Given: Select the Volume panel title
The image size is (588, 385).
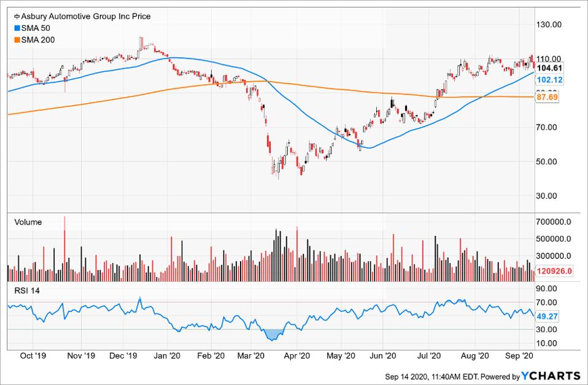Looking at the screenshot, I should tap(28, 222).
